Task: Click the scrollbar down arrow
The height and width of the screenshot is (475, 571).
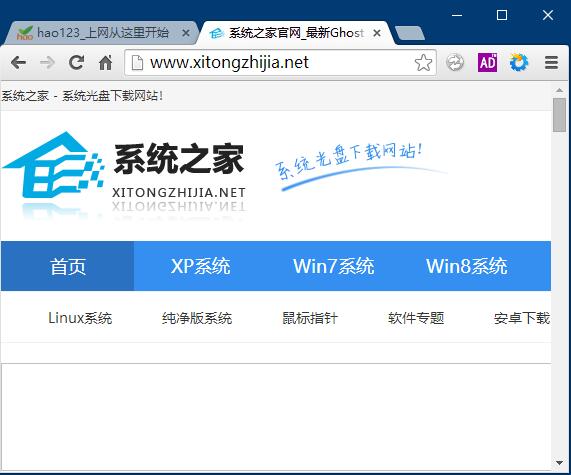Action: click(559, 463)
